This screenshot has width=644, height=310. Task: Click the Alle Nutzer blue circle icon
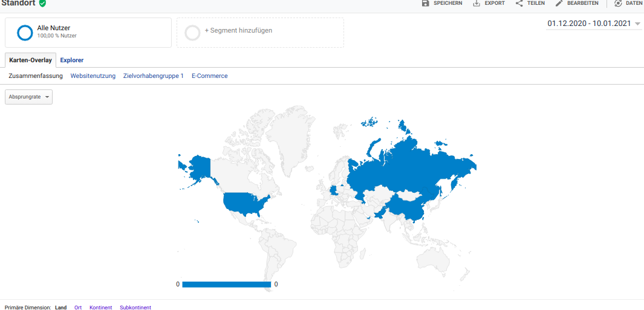click(25, 33)
